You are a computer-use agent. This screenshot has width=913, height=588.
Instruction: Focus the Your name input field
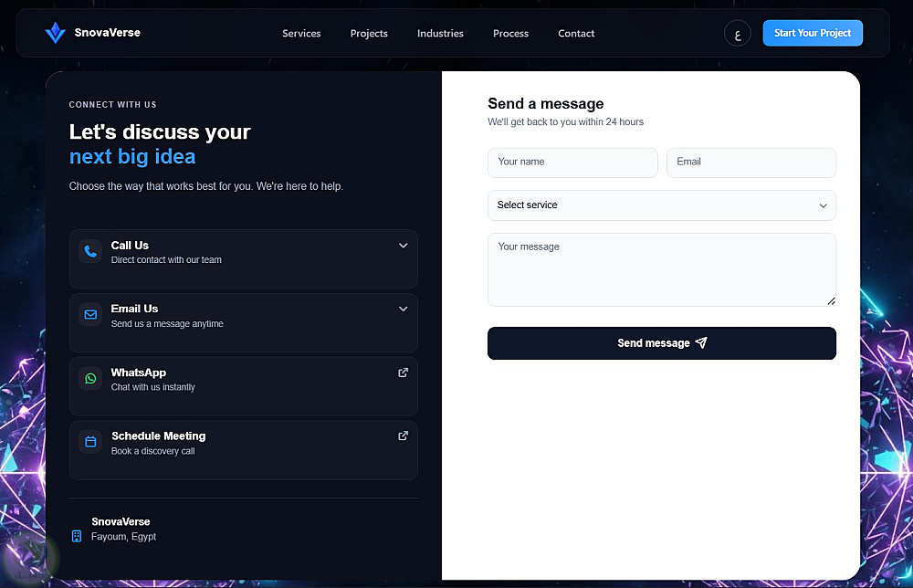pos(572,163)
